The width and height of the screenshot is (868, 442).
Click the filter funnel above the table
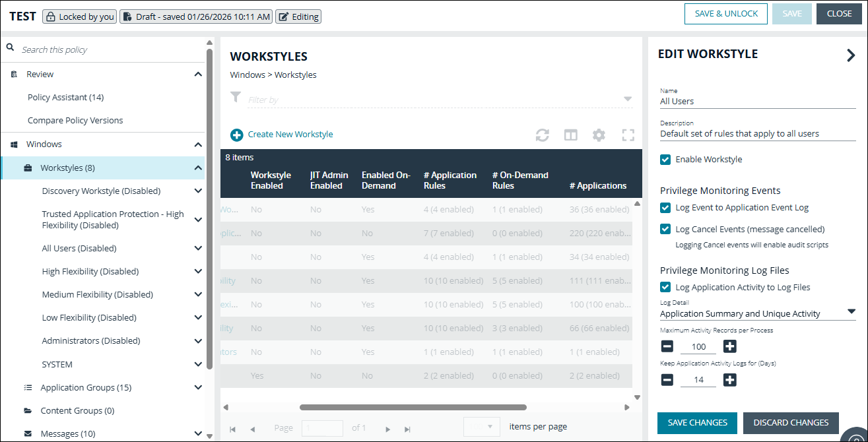236,97
